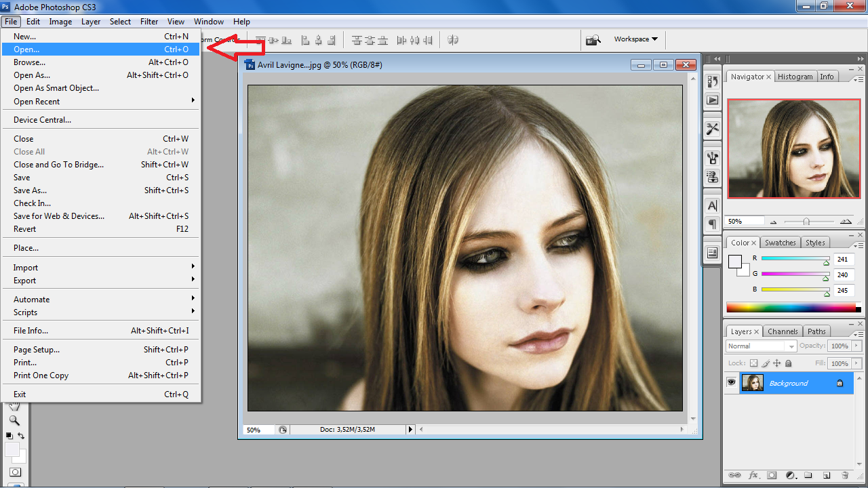Toggle lock all in Layers panel

(x=788, y=363)
